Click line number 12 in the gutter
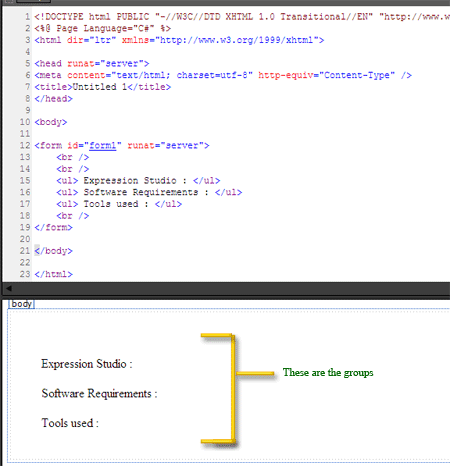The height and width of the screenshot is (466, 450). (x=25, y=146)
